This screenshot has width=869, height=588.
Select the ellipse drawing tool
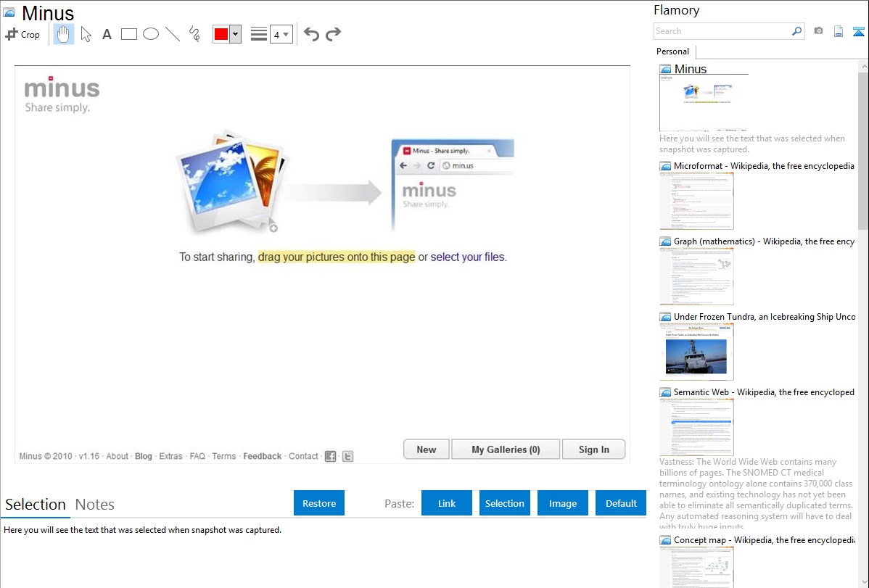click(x=151, y=34)
